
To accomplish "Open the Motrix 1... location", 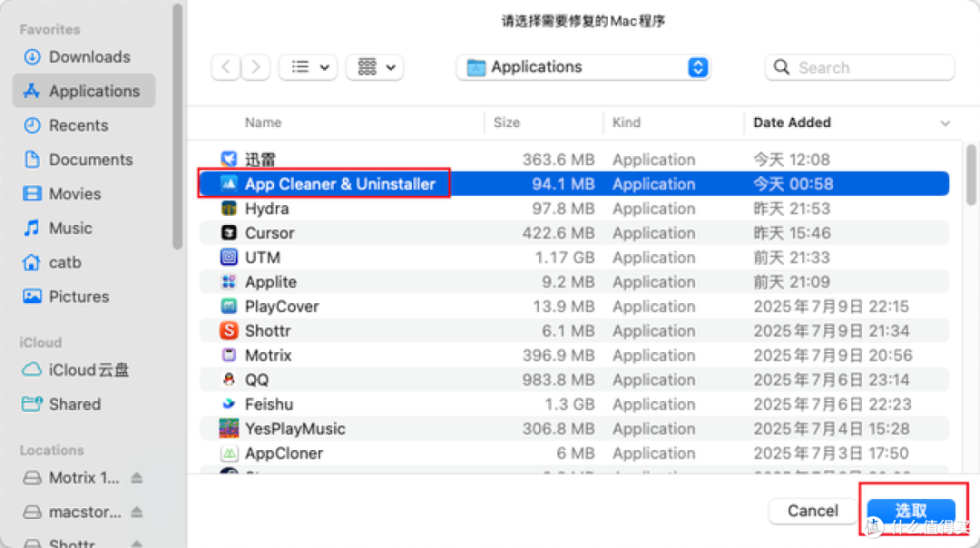I will [x=71, y=478].
